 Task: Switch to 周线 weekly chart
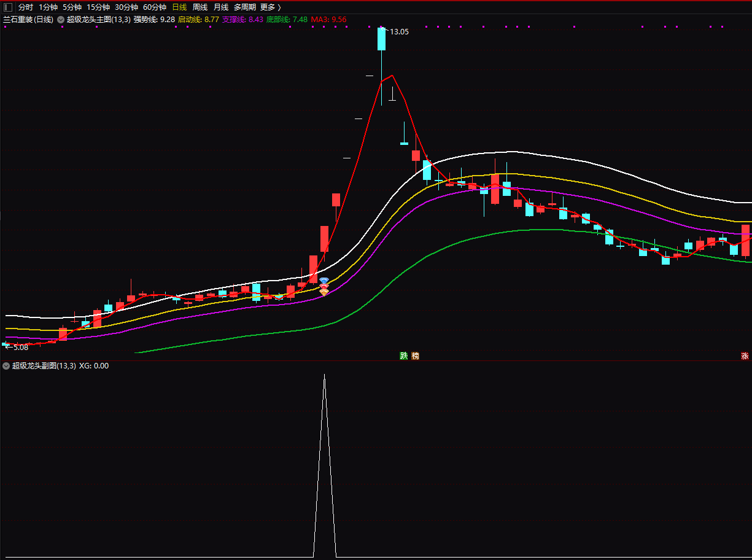[x=200, y=7]
